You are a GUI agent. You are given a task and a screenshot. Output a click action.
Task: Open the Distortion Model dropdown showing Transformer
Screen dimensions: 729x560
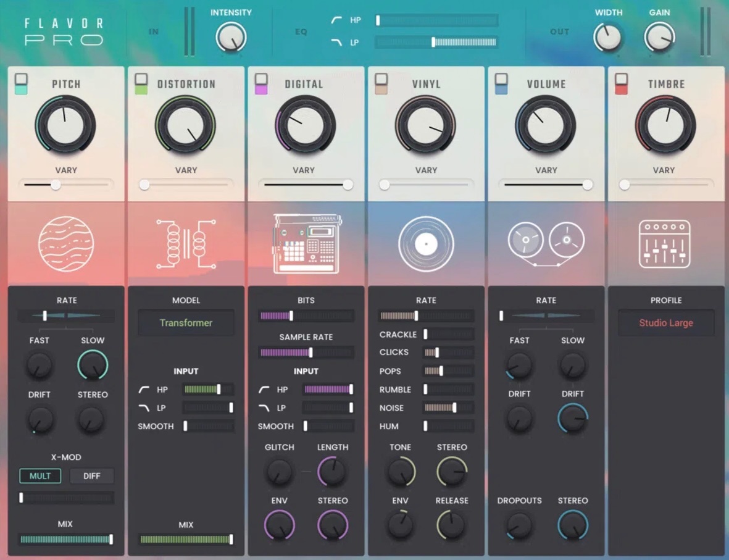point(186,323)
